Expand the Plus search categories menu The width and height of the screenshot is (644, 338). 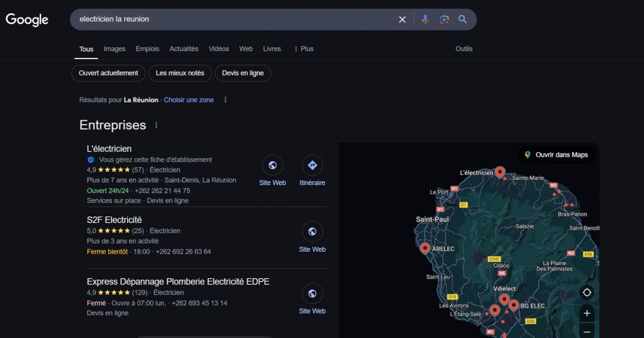point(304,49)
